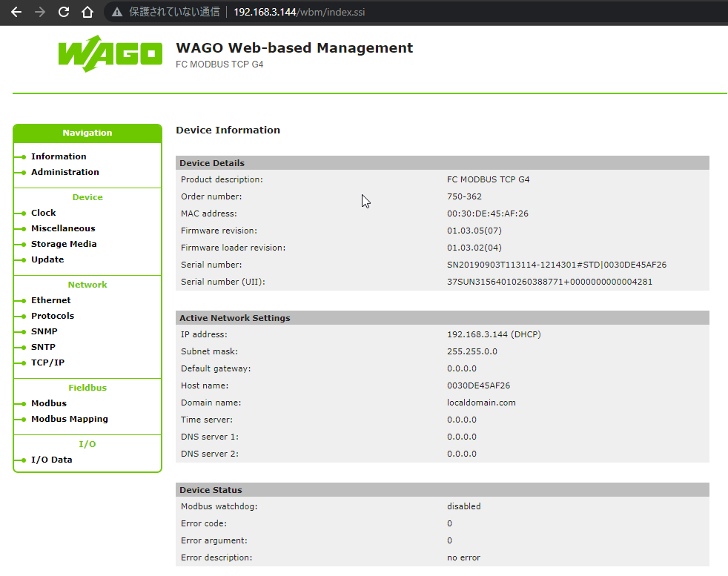Open SNMP configuration

tap(44, 331)
